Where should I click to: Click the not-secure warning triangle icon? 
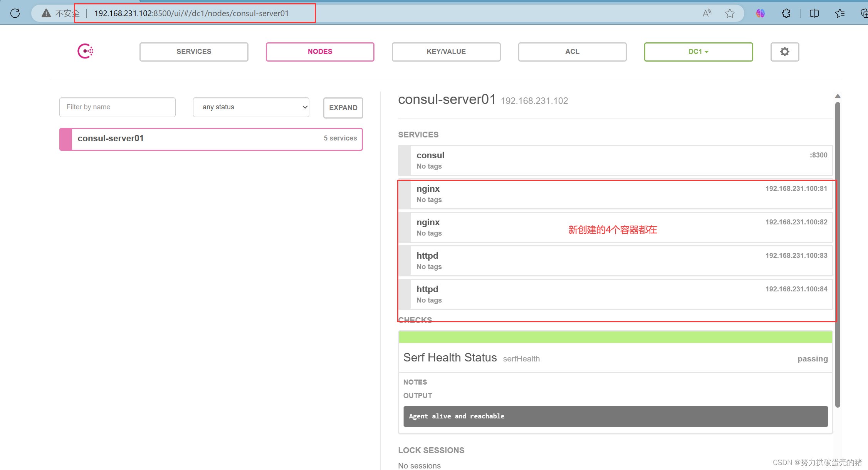tap(46, 13)
